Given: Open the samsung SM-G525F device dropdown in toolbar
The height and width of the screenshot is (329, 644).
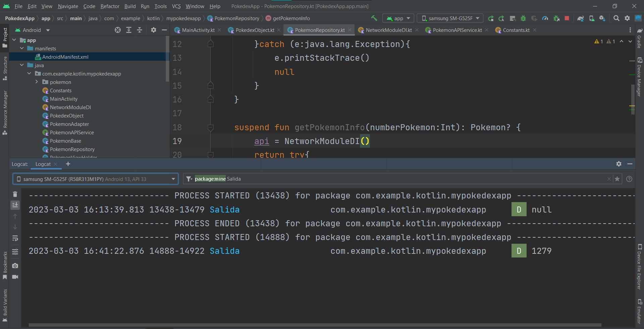Looking at the screenshot, I should click(450, 18).
